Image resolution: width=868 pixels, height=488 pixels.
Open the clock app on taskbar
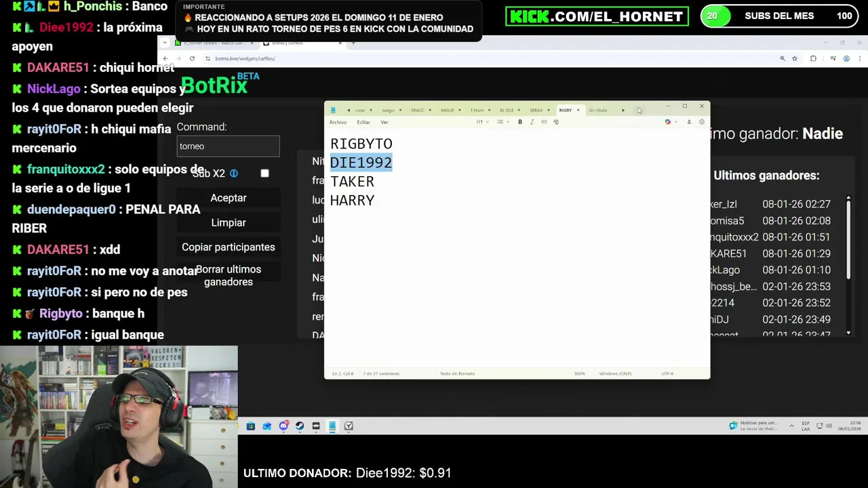349,426
